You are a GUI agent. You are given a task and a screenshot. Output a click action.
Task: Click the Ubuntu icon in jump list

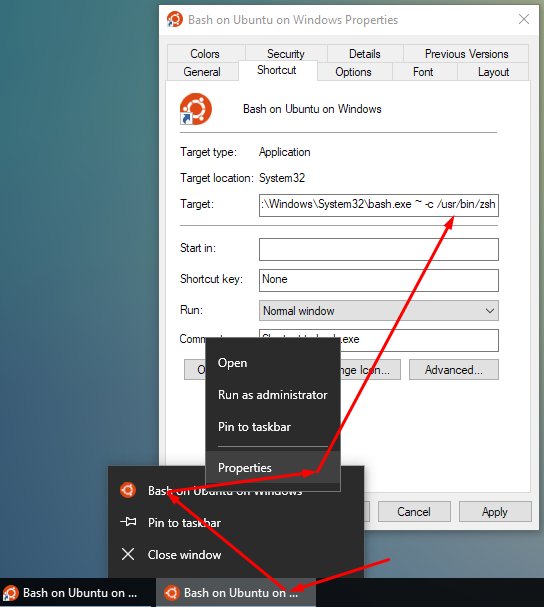pyautogui.click(x=128, y=490)
